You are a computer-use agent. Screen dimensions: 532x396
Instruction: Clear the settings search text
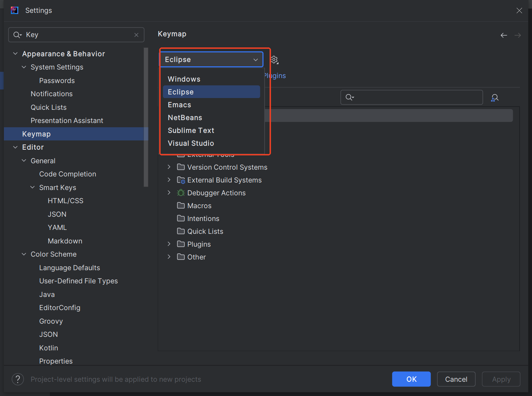point(136,35)
